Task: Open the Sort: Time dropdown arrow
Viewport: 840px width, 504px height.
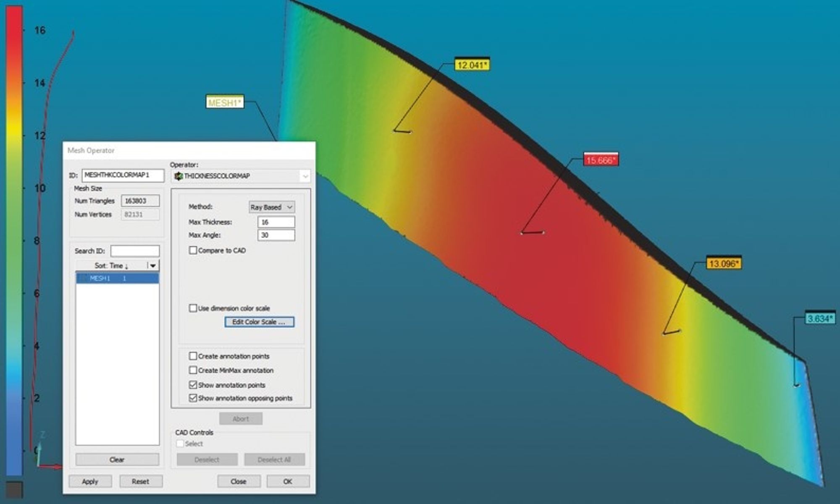Action: pos(153,266)
